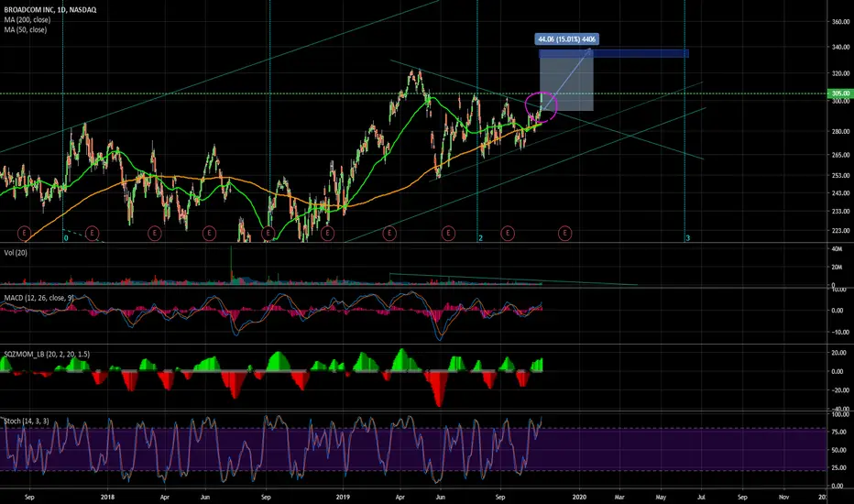The image size is (854, 504).
Task: Click the -10.00 MACD axis label
Action: [840, 332]
